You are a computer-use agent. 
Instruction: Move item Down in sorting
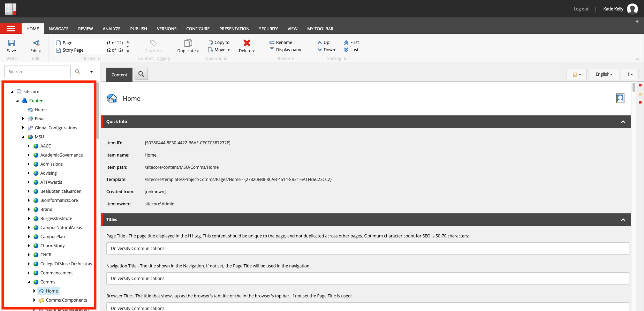tap(326, 50)
